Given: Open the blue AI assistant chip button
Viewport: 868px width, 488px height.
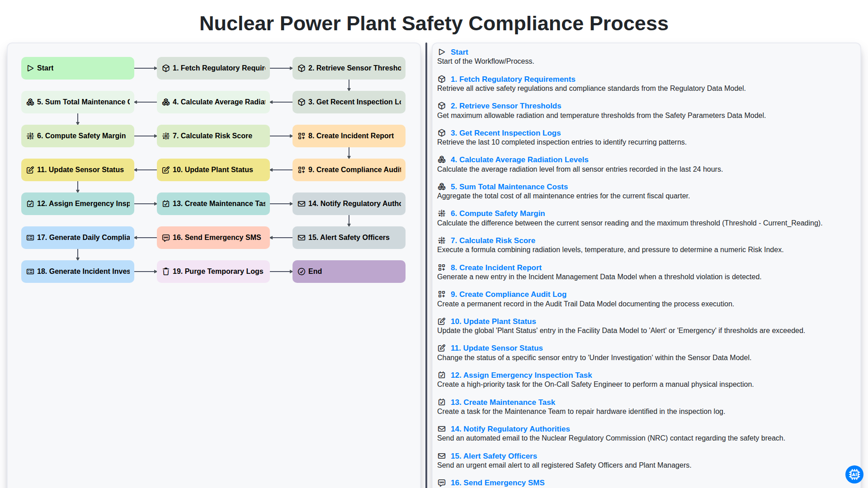Looking at the screenshot, I should click(x=854, y=474).
